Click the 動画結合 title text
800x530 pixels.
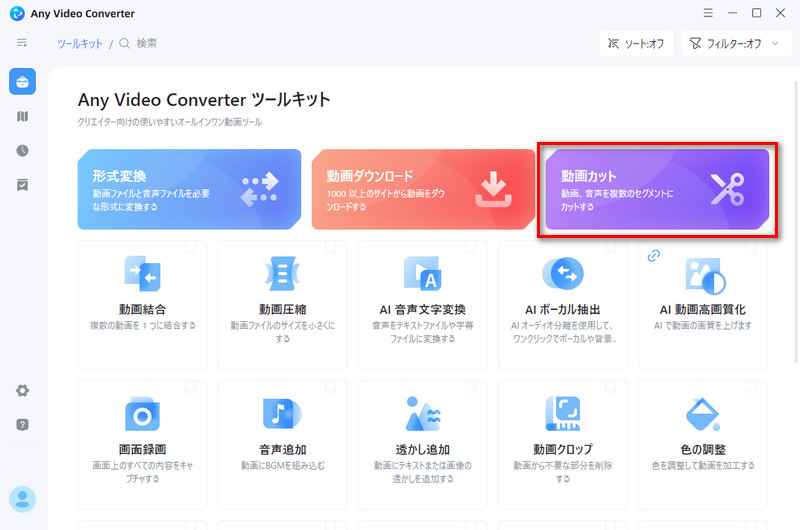(x=142, y=309)
